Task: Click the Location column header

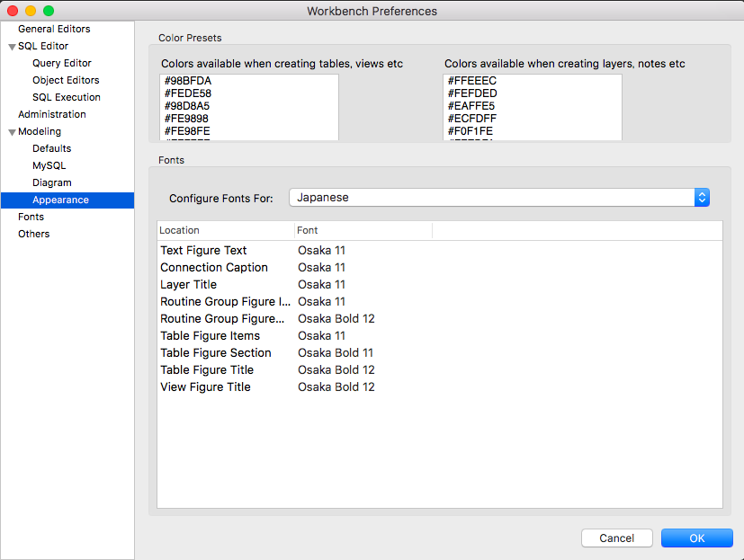Action: (x=225, y=230)
